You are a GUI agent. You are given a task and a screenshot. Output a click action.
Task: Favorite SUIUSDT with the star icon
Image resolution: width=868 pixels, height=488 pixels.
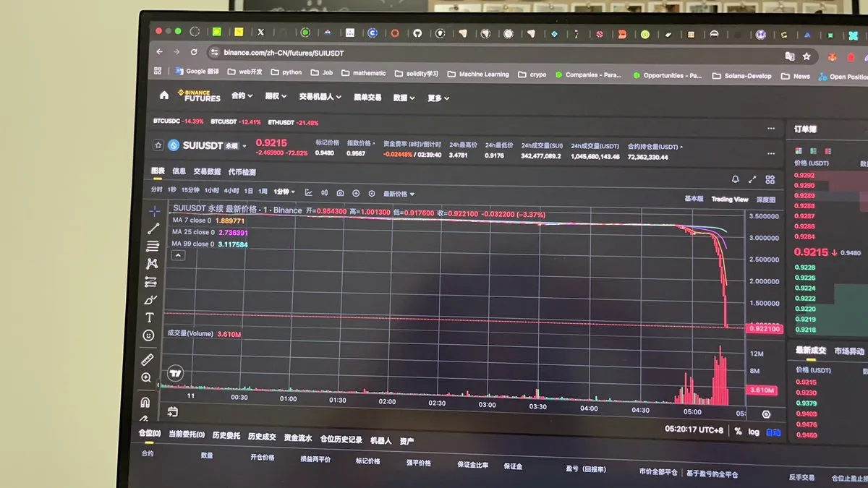click(158, 145)
